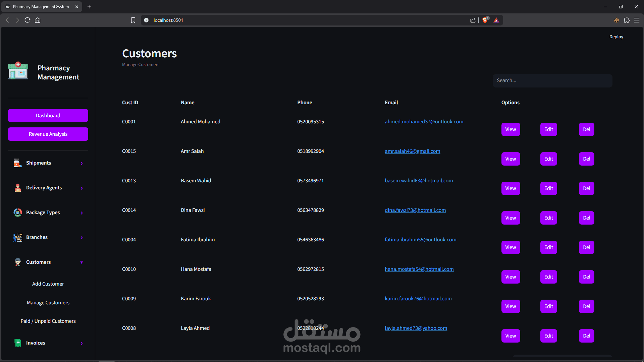The width and height of the screenshot is (644, 362).
Task: Bookmark this page using bookmark icon
Action: tap(133, 20)
